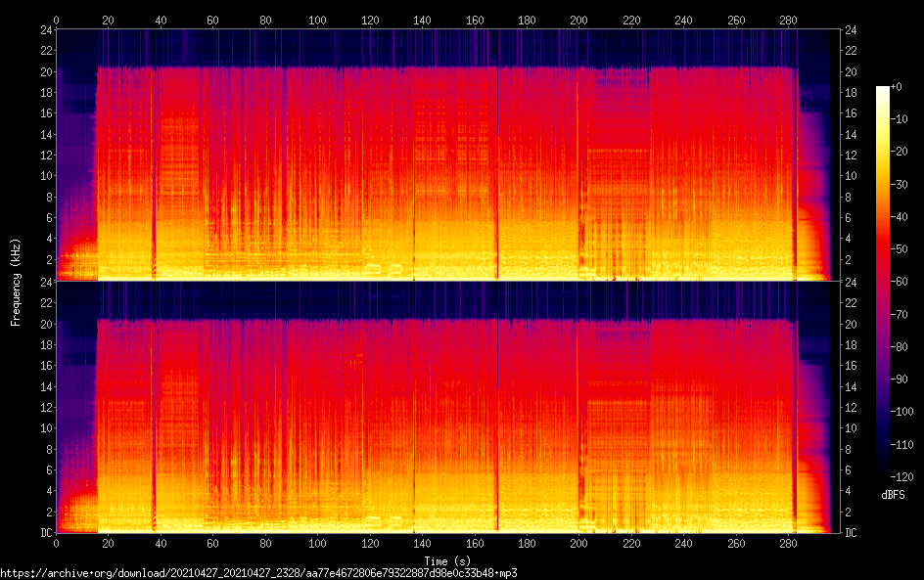Click the "-40" label on the dBFS scale
The height and width of the screenshot is (580, 924).
(x=900, y=217)
